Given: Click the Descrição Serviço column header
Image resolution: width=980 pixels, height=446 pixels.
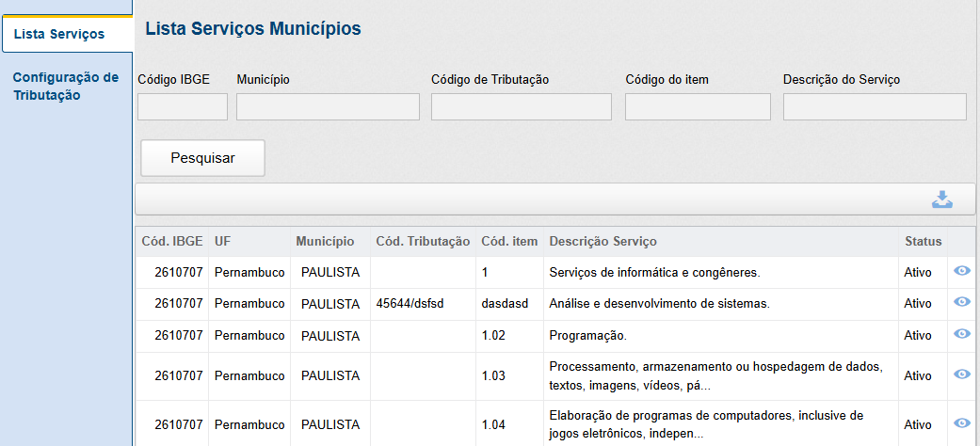Looking at the screenshot, I should 602,242.
